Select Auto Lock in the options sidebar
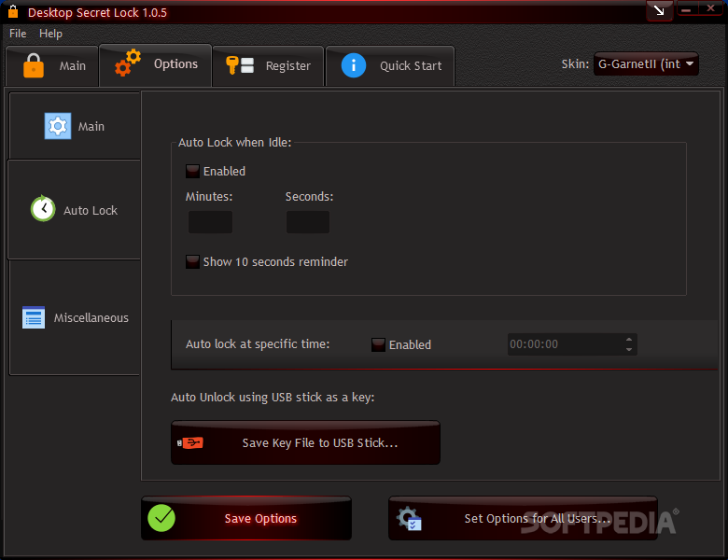The image size is (728, 560). (x=75, y=210)
